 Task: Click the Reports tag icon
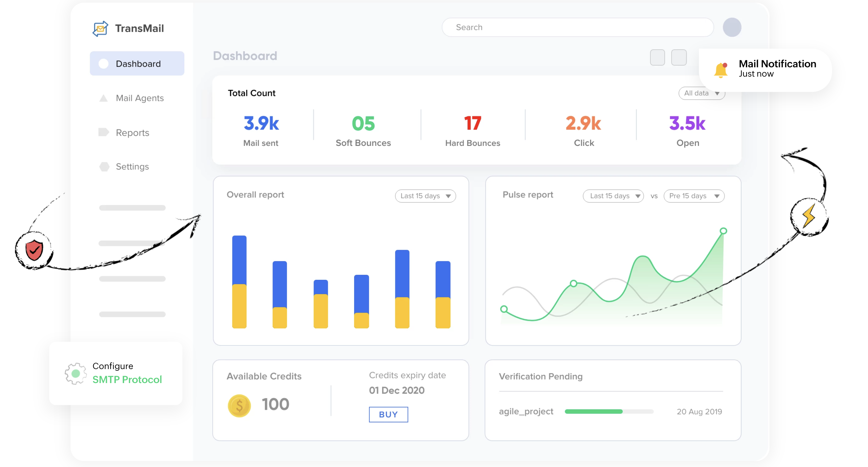pyautogui.click(x=104, y=132)
